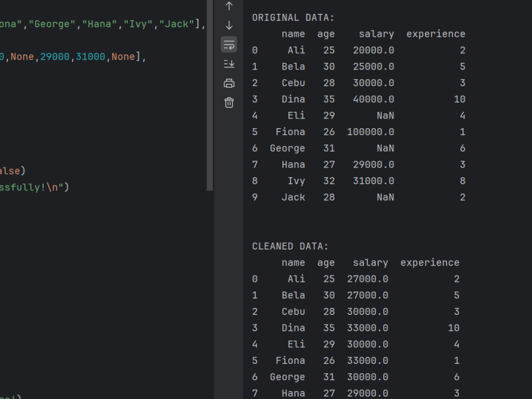Click the scroll-to-top arrow icon
Viewport: 532px width, 399px height.
coord(229,6)
